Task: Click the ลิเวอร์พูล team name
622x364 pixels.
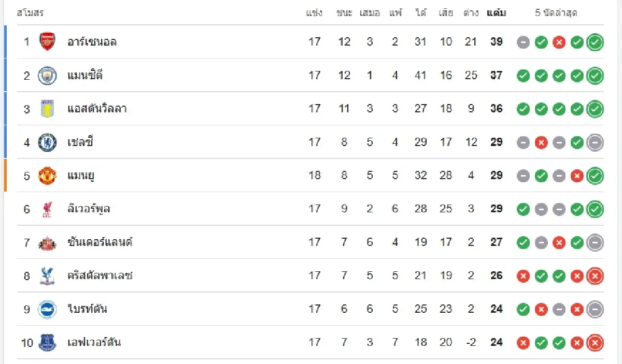Action: tap(88, 209)
